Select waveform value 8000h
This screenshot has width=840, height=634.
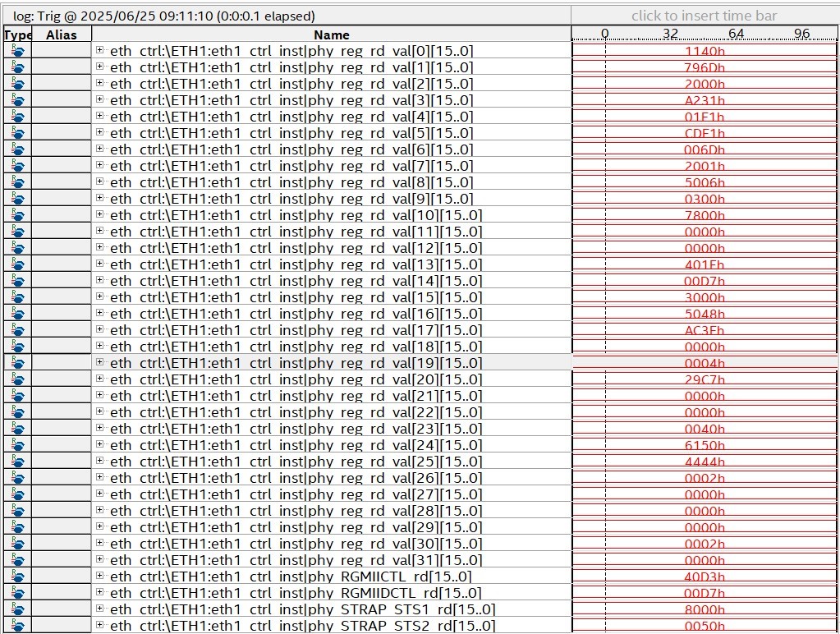pos(705,609)
